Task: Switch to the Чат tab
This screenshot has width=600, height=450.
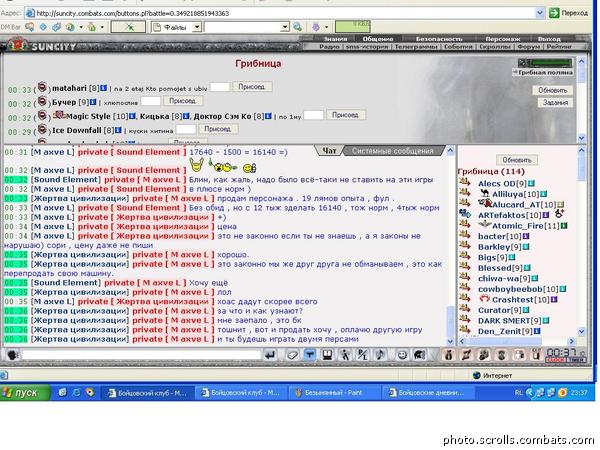Action: tap(329, 151)
